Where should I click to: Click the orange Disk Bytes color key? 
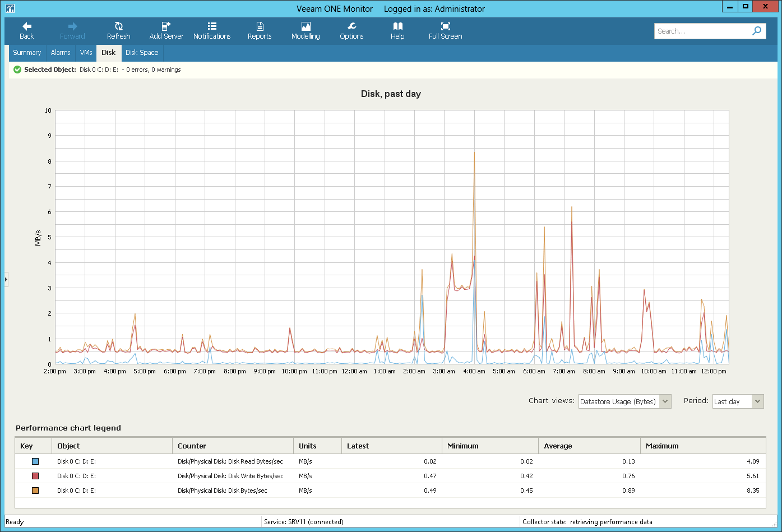[35, 491]
